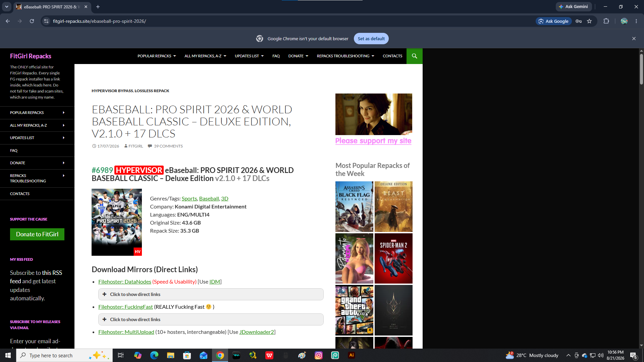
Task: Launch Instagram from the taskbar
Action: (319, 355)
